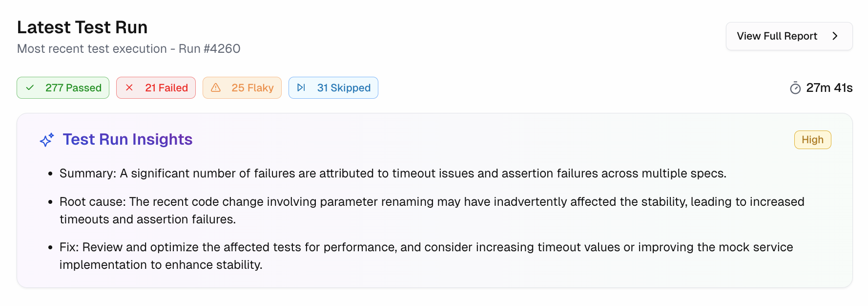
Task: Click the Latest Test Run title
Action: pos(82,27)
